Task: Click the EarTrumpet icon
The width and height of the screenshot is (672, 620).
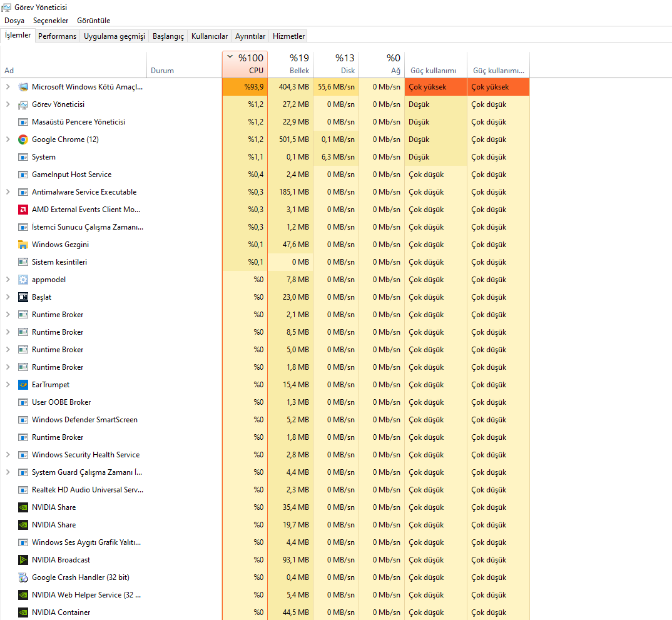Action: (23, 385)
